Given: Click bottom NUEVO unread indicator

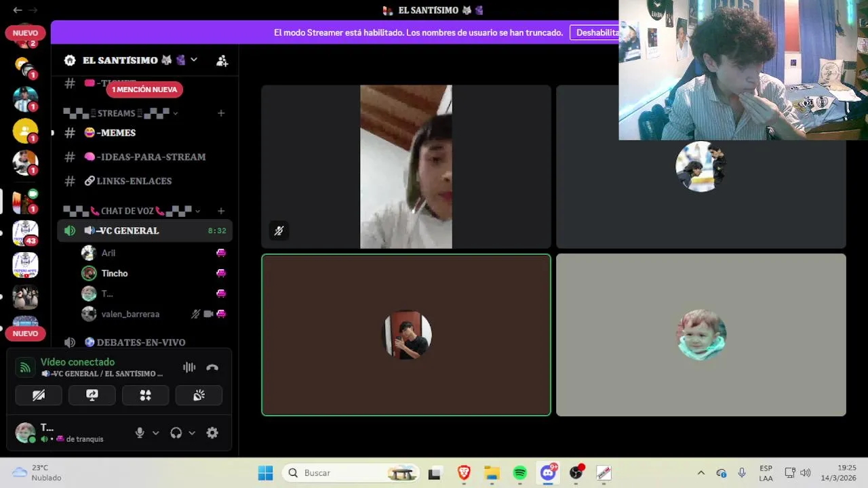Looking at the screenshot, I should coord(25,333).
